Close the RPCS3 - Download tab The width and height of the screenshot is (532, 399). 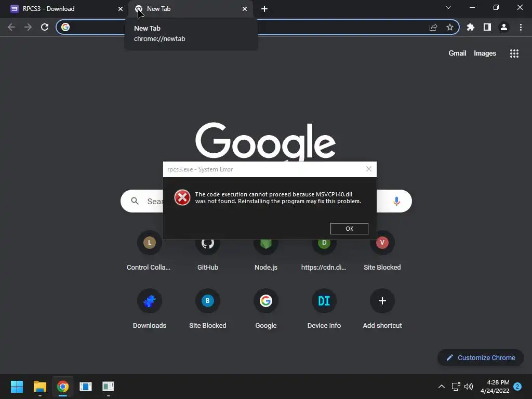pos(120,9)
